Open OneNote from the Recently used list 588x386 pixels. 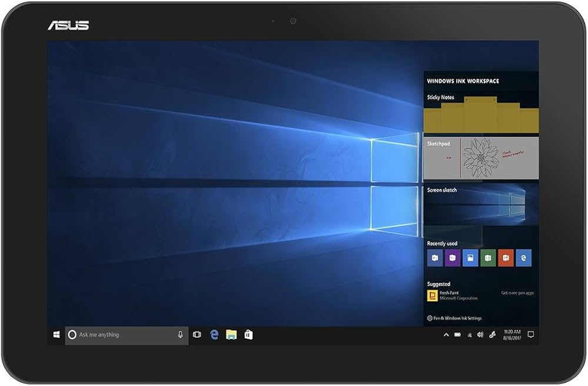tap(453, 257)
